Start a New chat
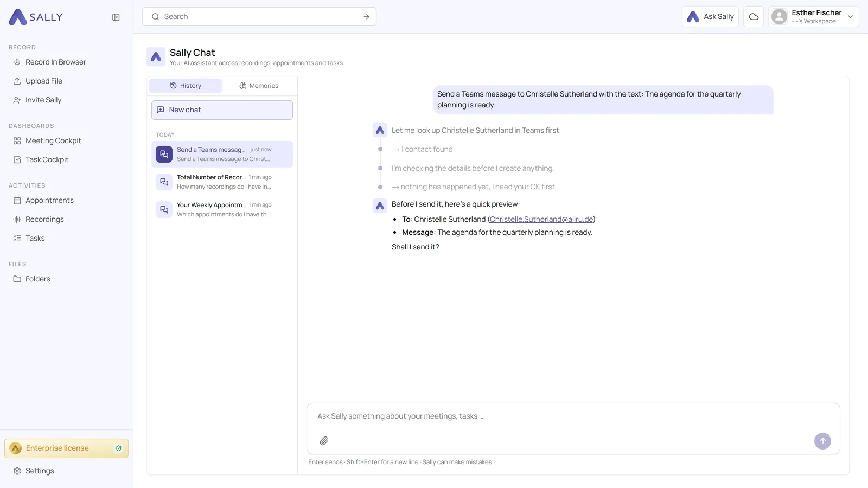Image resolution: width=868 pixels, height=488 pixels. (222, 110)
